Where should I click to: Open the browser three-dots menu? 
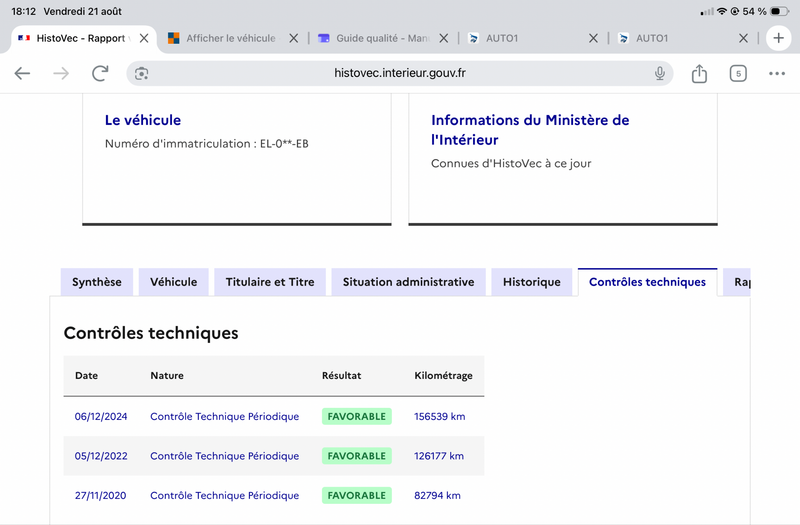777,73
